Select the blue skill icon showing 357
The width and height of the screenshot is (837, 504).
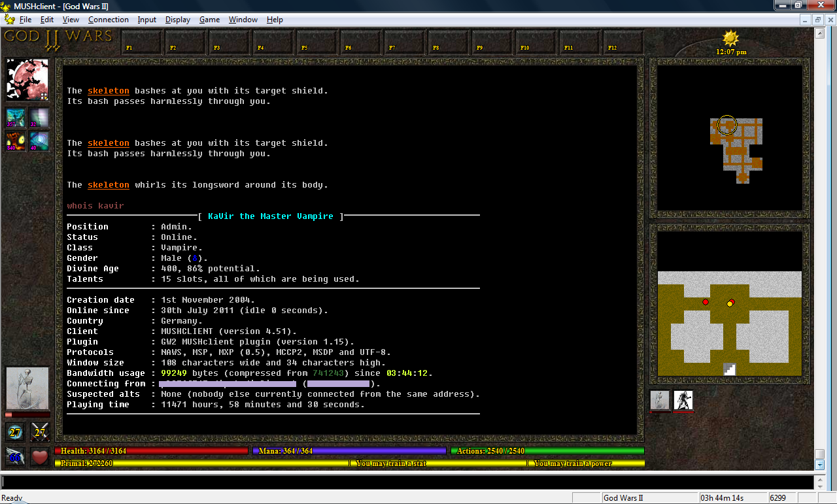tap(16, 118)
